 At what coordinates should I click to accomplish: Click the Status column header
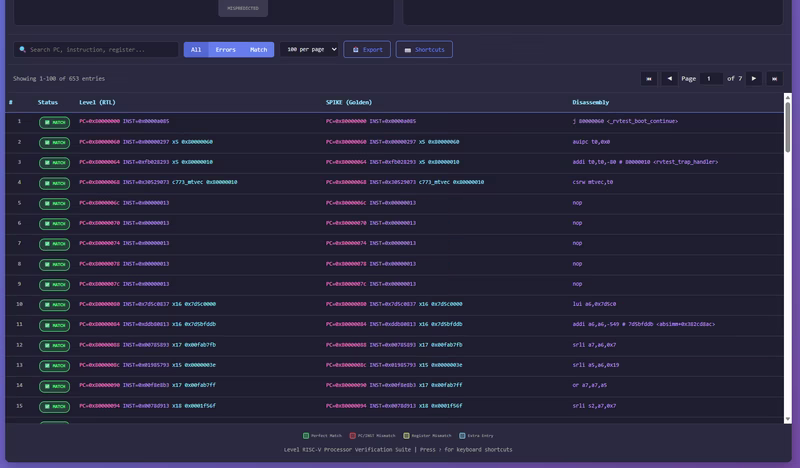48,102
